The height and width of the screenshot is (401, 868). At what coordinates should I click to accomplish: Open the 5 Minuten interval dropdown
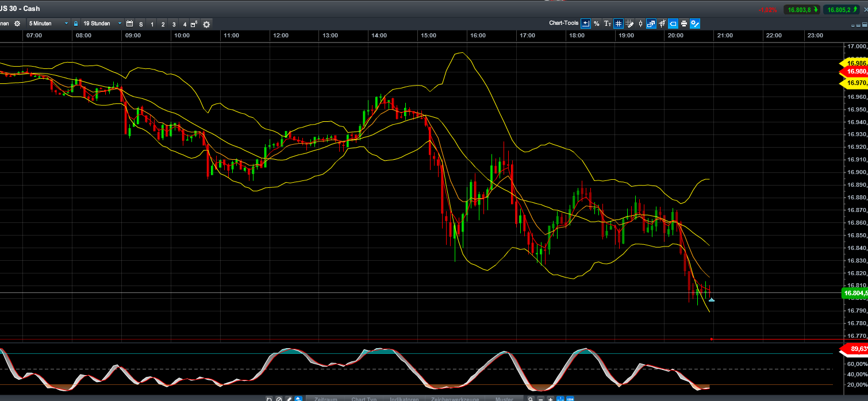point(48,24)
